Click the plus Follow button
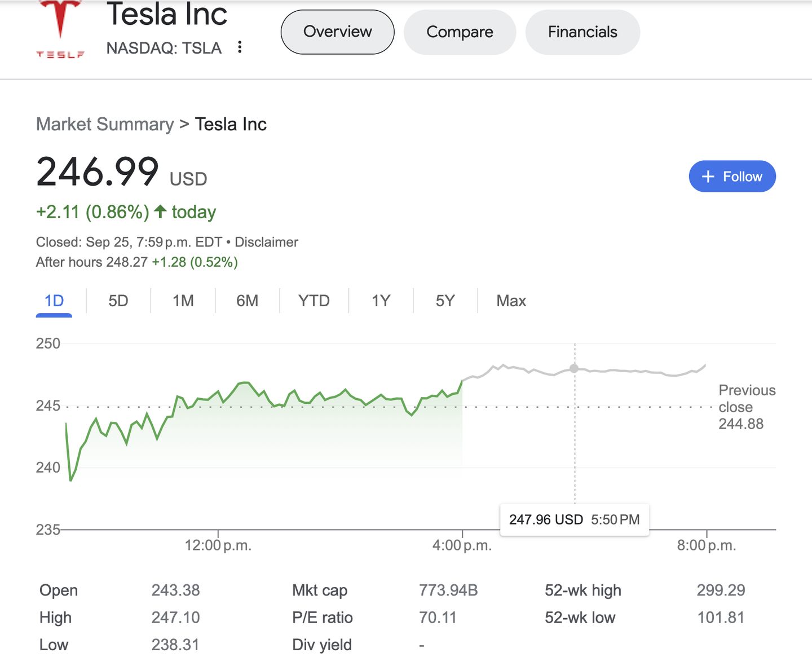 [732, 177]
